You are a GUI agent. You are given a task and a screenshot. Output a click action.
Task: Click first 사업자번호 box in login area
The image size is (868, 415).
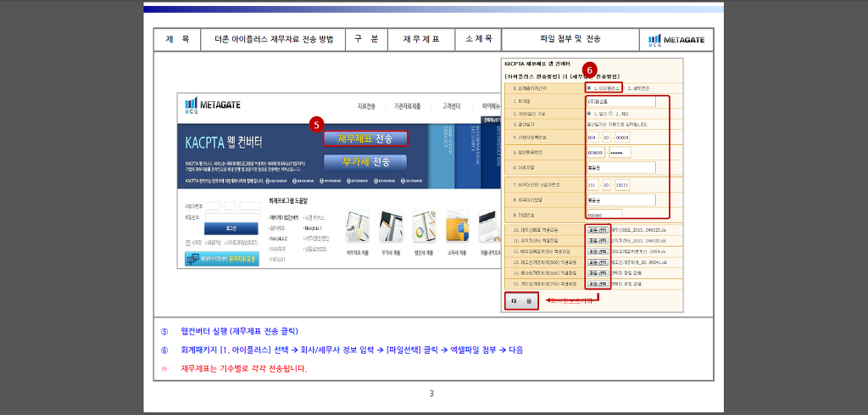pyautogui.click(x=213, y=206)
